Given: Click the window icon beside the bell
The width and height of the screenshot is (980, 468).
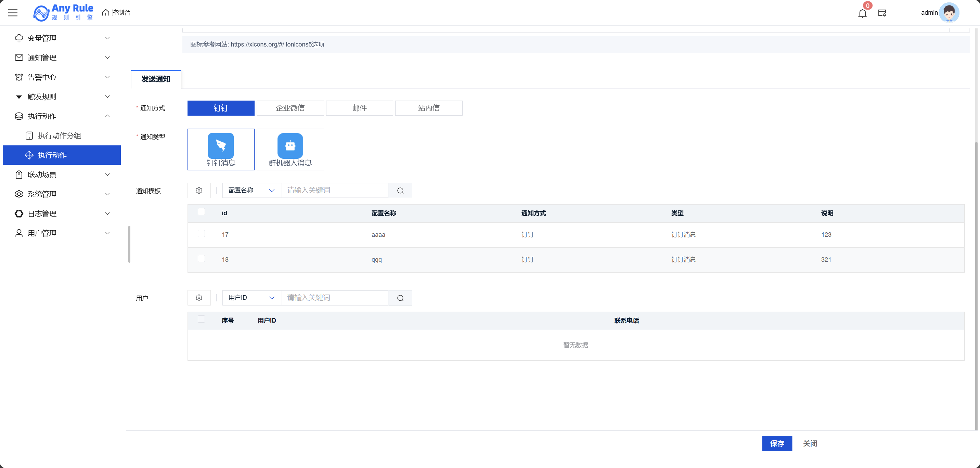Looking at the screenshot, I should click(882, 13).
